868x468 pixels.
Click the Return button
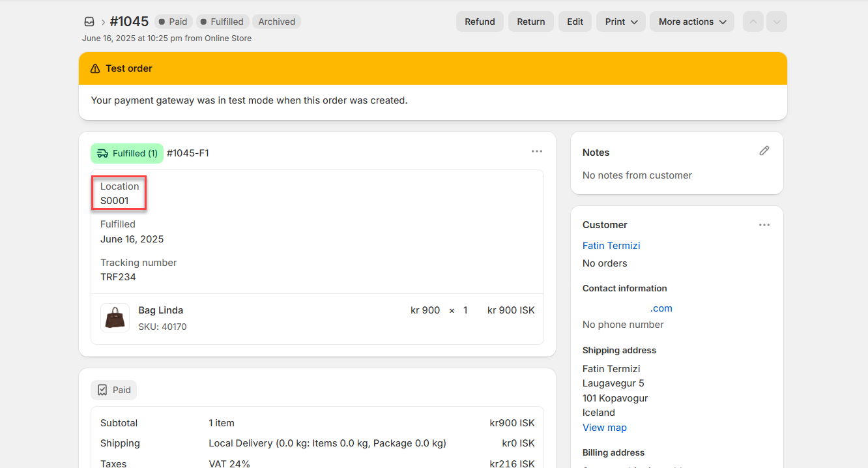pos(530,22)
